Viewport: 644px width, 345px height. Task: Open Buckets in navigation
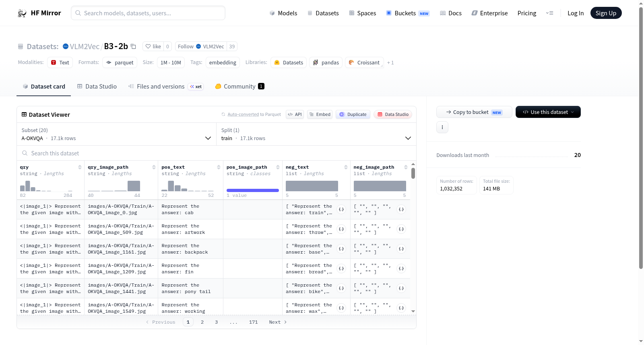click(x=408, y=13)
